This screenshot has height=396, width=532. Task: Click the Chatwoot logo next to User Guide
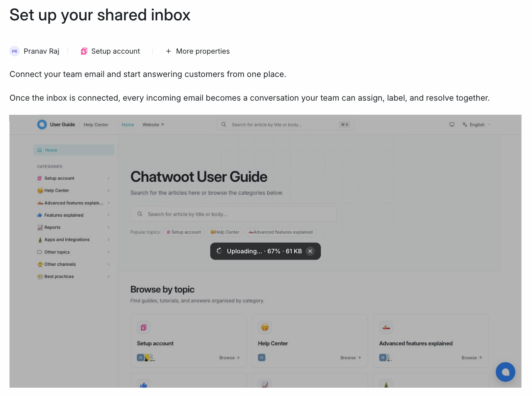pos(42,124)
